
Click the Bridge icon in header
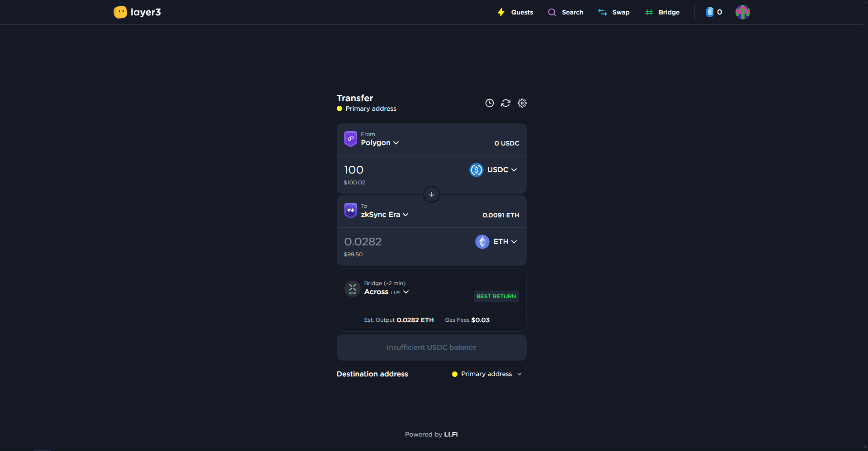(649, 12)
